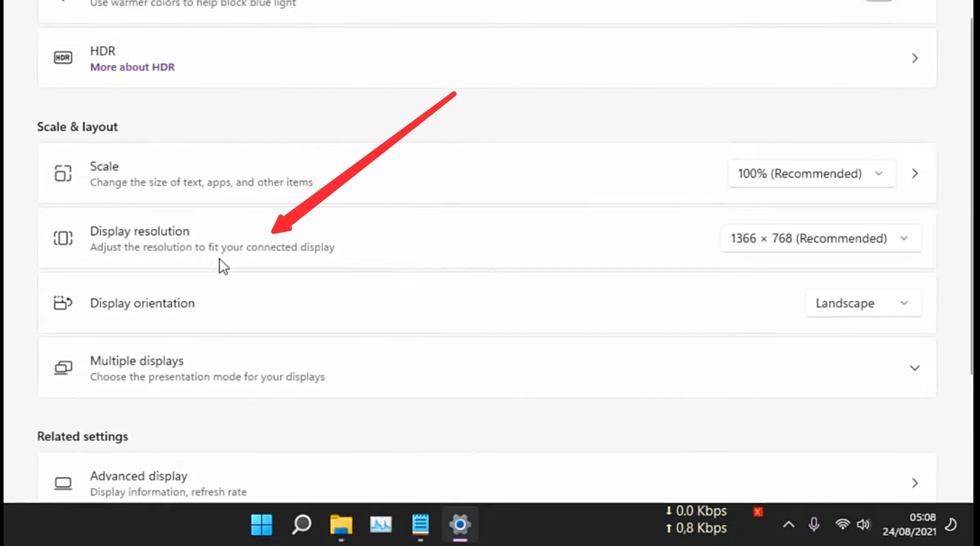
Task: Click the Multiple displays label
Action: [137, 361]
